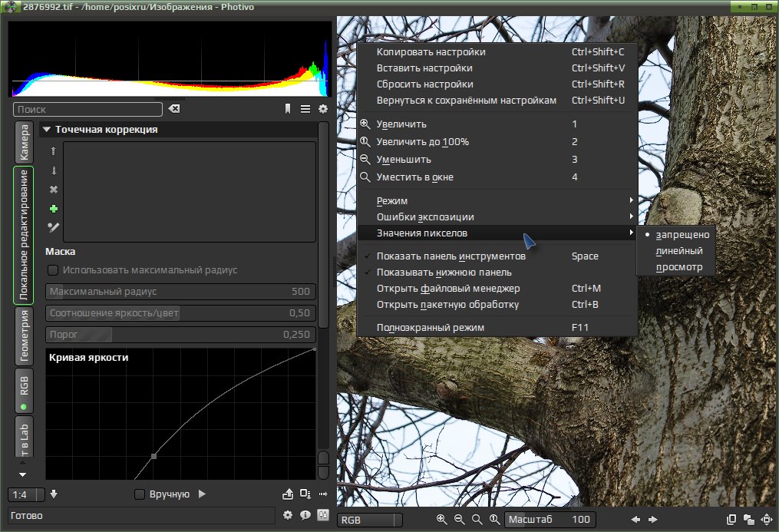Choose Копировать настройки from context menu

497,51
